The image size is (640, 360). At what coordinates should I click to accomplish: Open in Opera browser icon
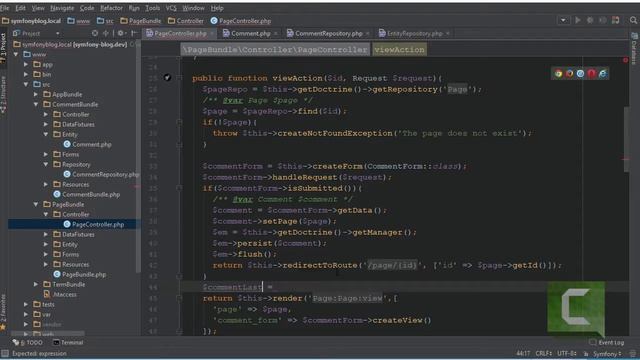click(591, 74)
